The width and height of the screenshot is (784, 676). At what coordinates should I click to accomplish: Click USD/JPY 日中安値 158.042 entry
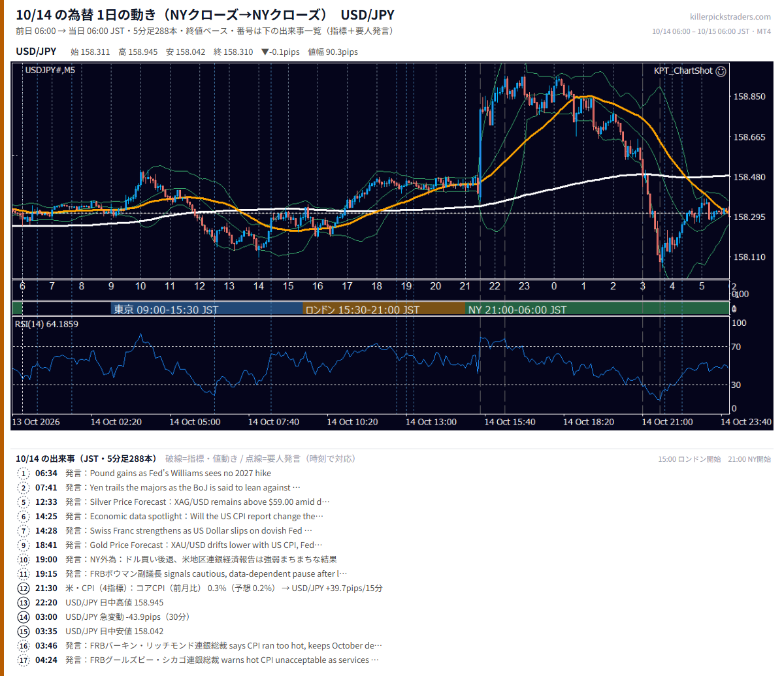(114, 632)
